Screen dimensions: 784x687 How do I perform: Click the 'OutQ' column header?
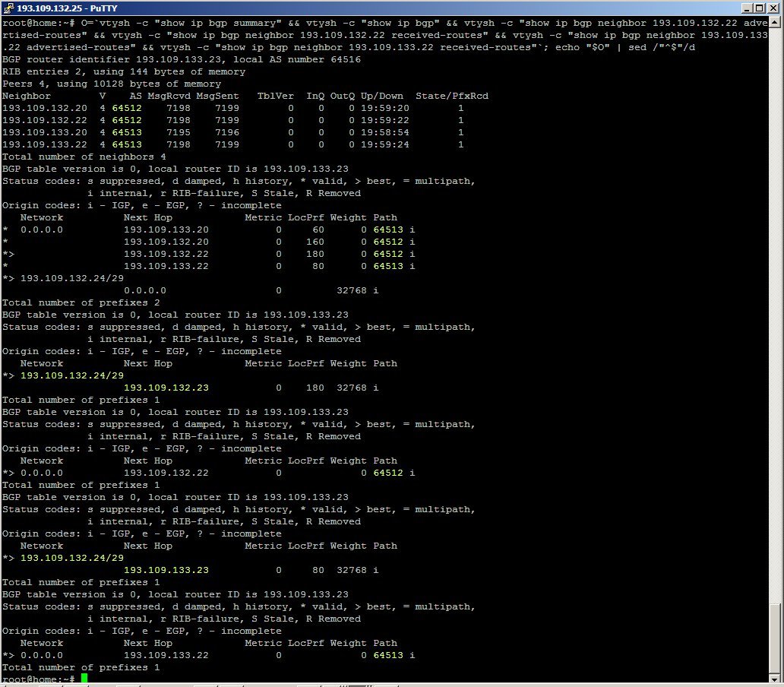[x=343, y=96]
